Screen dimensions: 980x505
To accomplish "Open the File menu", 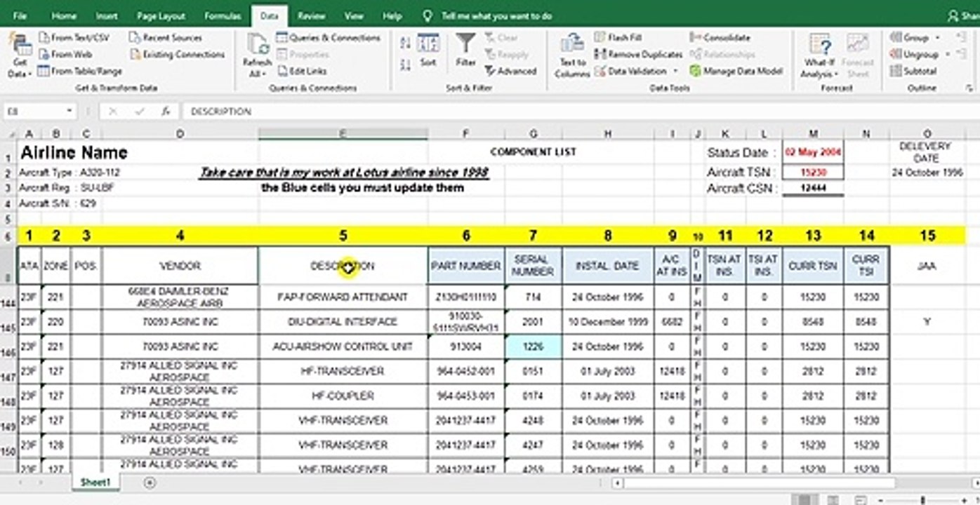I will 20,15.
